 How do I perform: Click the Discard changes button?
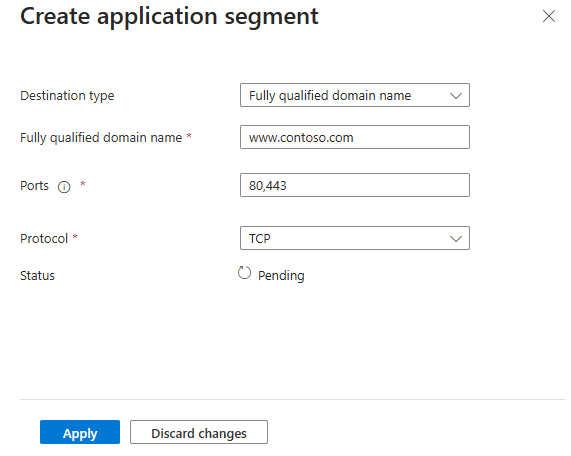click(x=199, y=432)
